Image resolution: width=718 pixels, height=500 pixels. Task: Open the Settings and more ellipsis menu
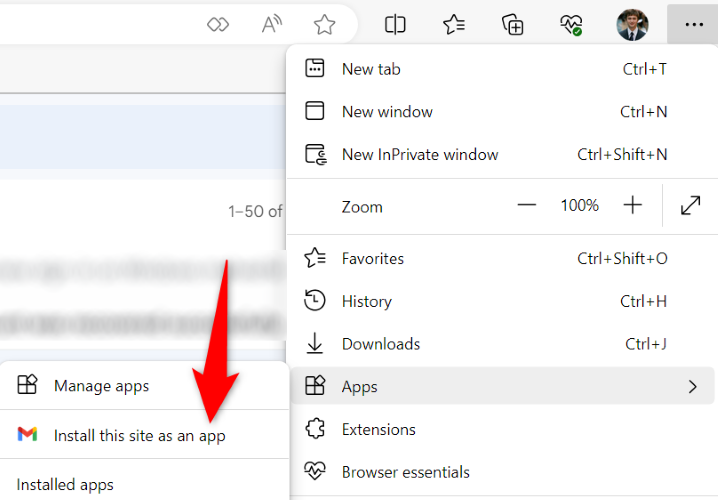pyautogui.click(x=693, y=24)
